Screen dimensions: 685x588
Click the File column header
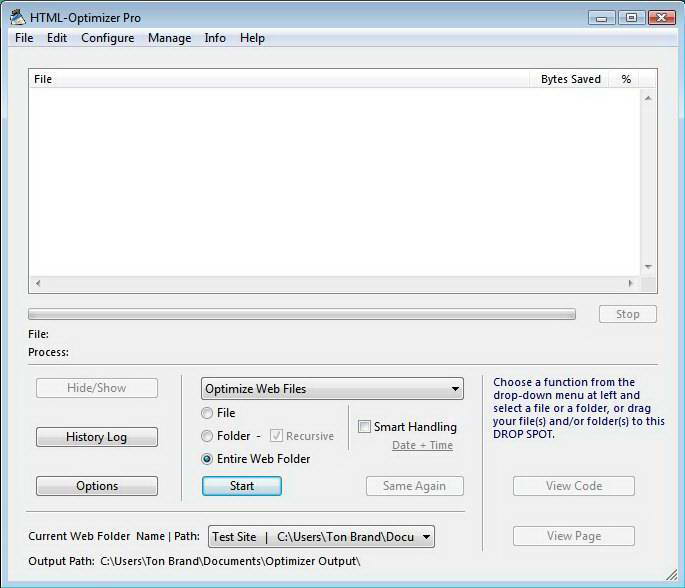point(280,79)
